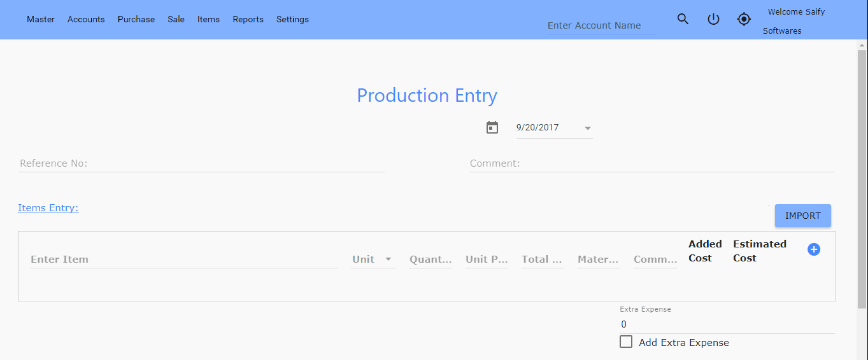Add a new item row with plus icon

point(813,249)
